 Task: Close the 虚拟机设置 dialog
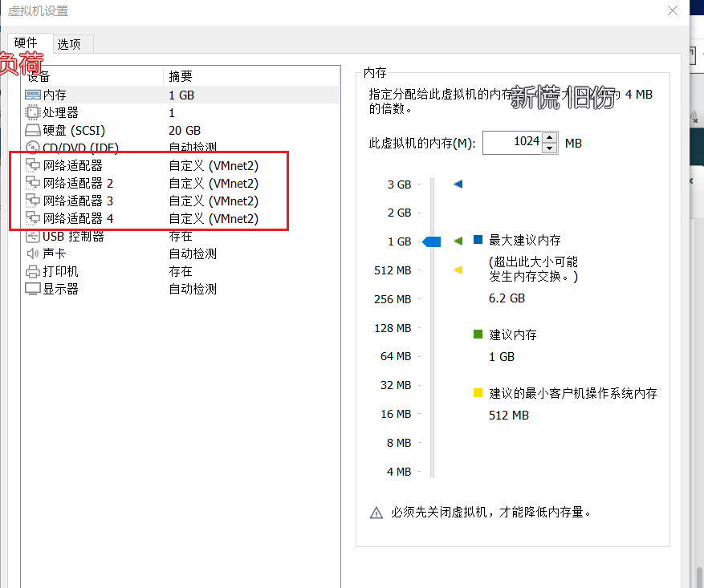click(x=672, y=10)
